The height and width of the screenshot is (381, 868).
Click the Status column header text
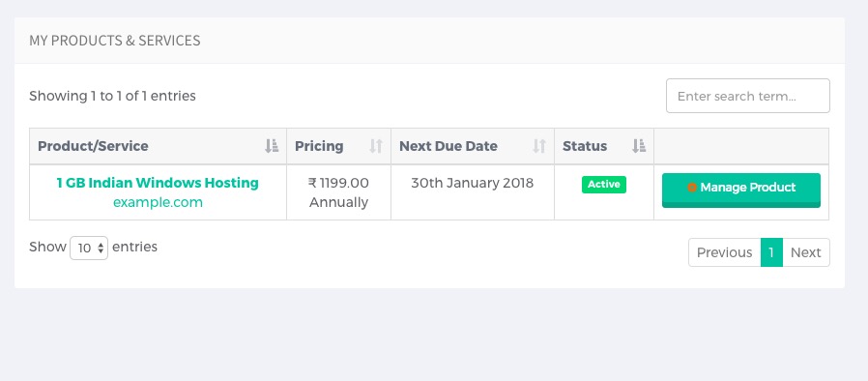(585, 146)
